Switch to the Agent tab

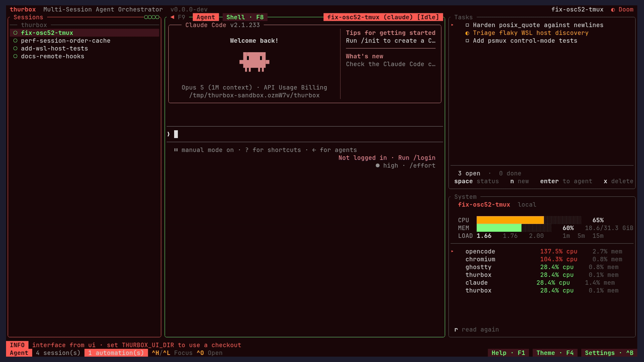pyautogui.click(x=206, y=17)
